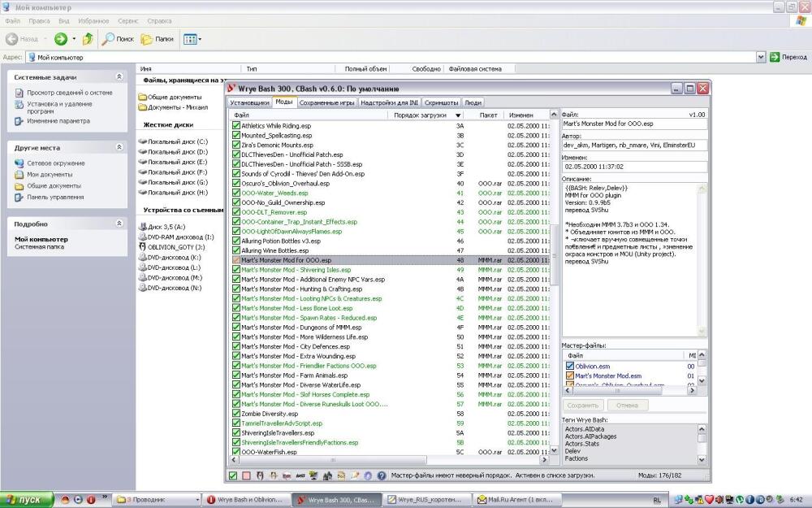Screen dimensions: 812x508
Task: Click the пуск Start button
Action: tap(27, 500)
